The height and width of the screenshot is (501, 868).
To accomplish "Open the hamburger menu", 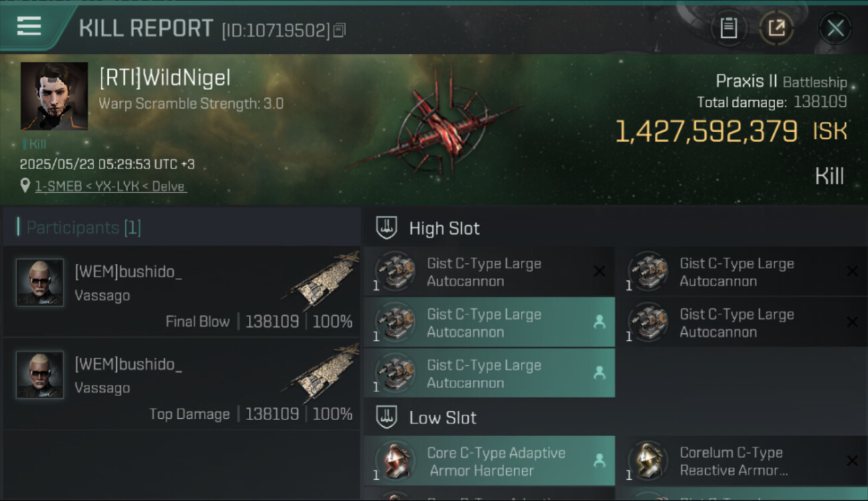I will click(29, 27).
